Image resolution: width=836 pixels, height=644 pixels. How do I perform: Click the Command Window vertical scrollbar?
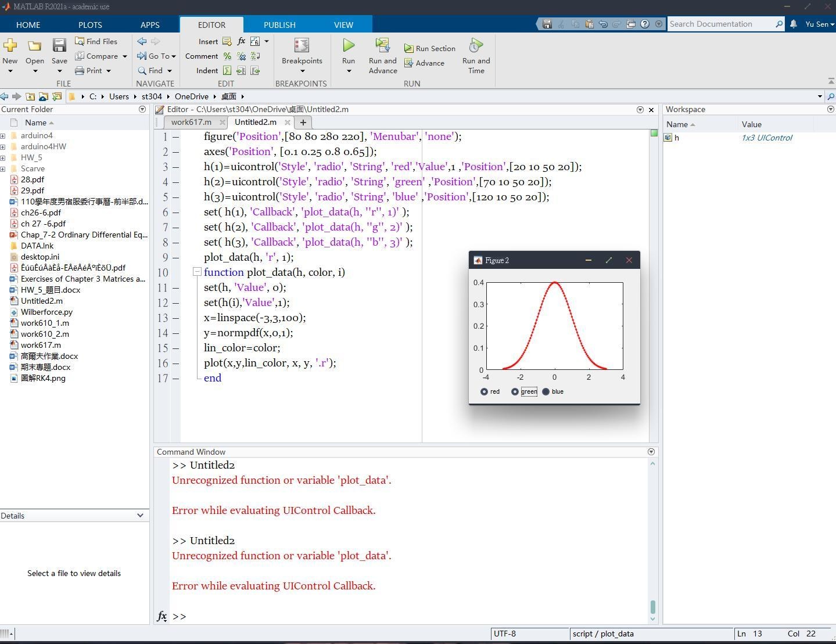click(x=652, y=606)
